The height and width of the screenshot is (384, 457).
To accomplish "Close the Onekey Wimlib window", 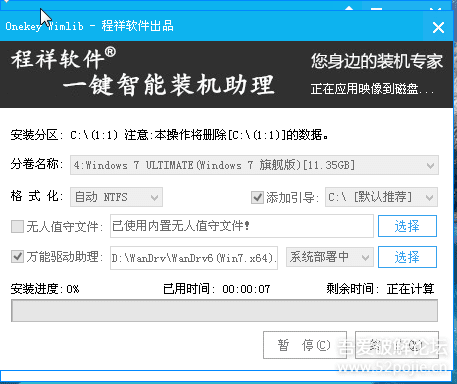I will pos(438,27).
